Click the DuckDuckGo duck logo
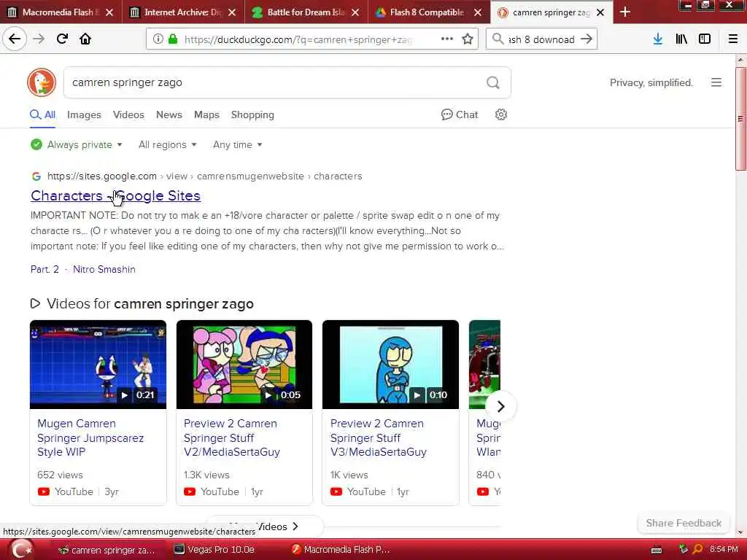Image resolution: width=747 pixels, height=560 pixels. click(x=42, y=82)
